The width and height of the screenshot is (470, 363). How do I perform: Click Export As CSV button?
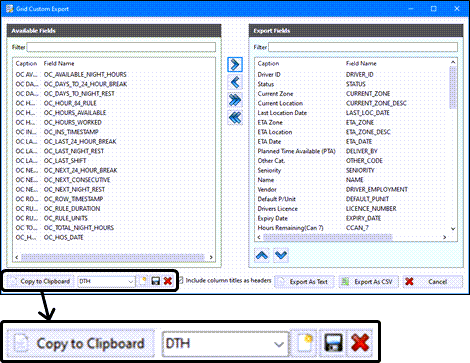(368, 282)
